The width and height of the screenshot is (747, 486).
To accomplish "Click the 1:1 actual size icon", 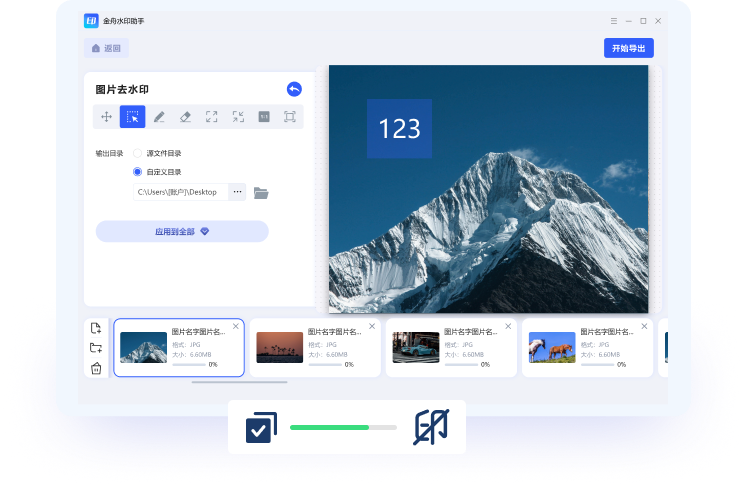I will (264, 117).
